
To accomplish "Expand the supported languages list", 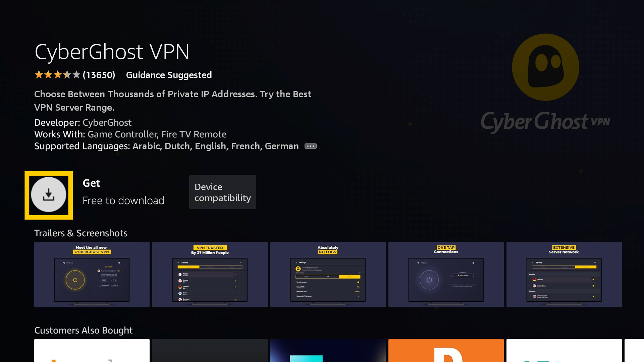I will click(x=310, y=146).
